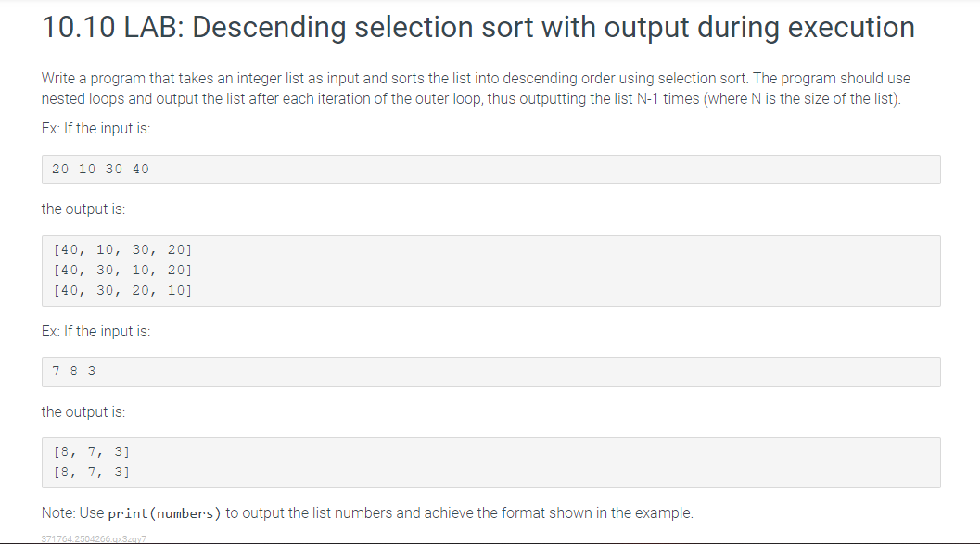
Task: Click 'the output is:' label above the 40-lists
Action: [x=83, y=209]
